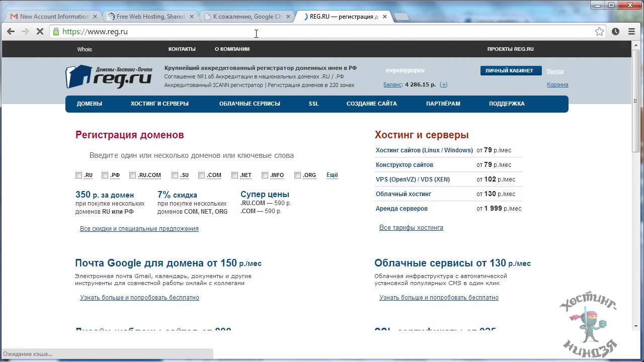Switch to the New Account Information tab
This screenshot has height=362, width=644.
click(x=54, y=16)
